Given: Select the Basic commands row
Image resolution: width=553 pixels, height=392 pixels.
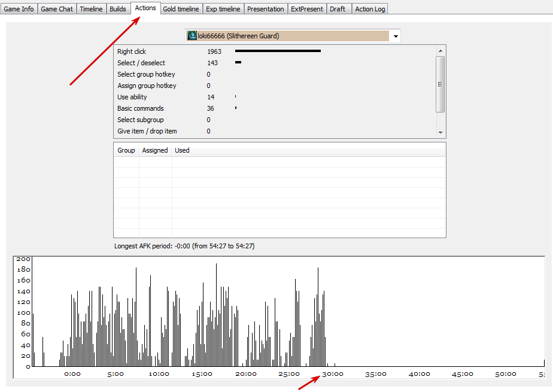Looking at the screenshot, I should pyautogui.click(x=274, y=108).
